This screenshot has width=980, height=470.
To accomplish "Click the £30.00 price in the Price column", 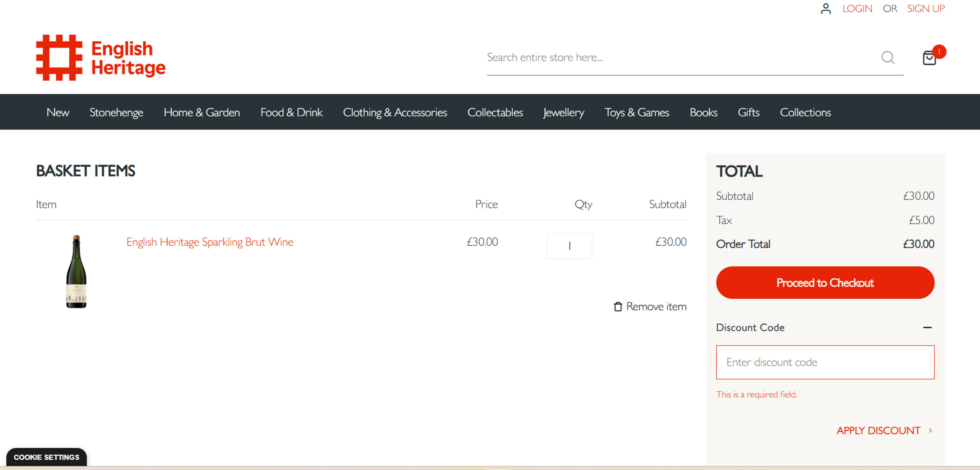I will [482, 242].
